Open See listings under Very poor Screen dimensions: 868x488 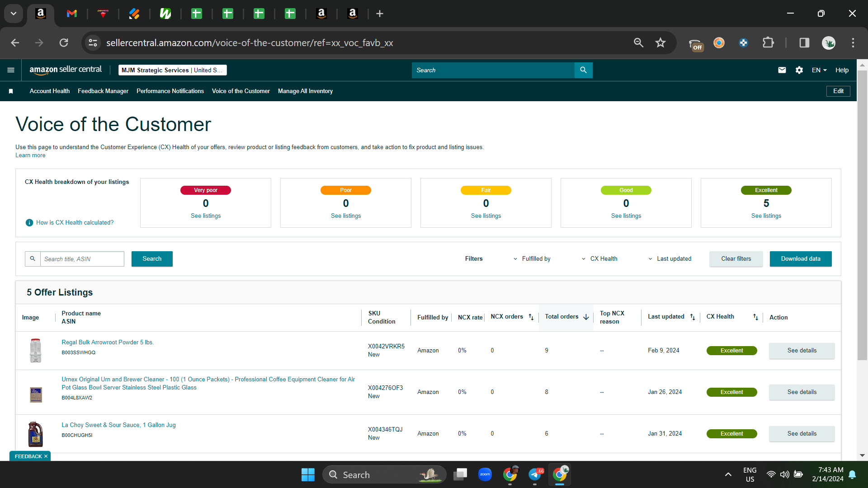206,216
